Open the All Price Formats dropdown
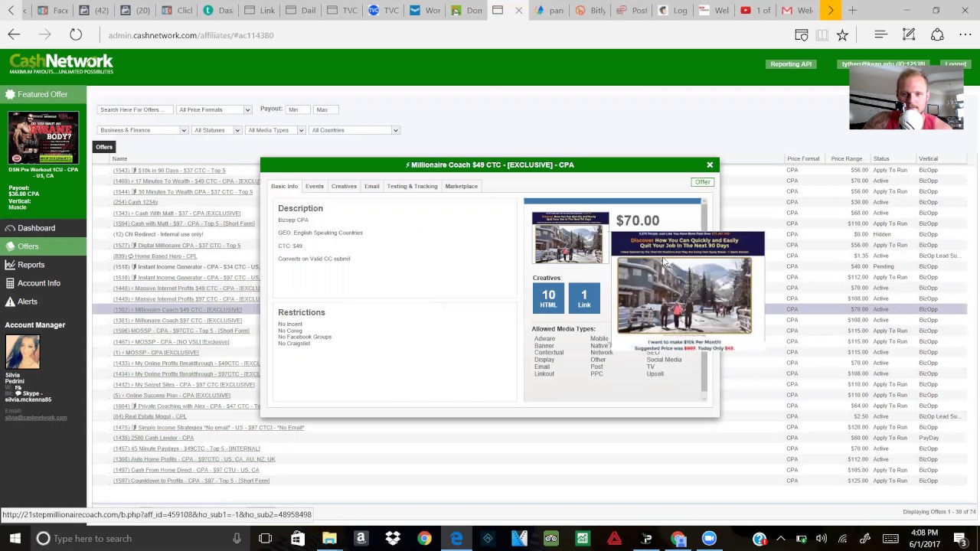The width and height of the screenshot is (980, 551). [214, 109]
